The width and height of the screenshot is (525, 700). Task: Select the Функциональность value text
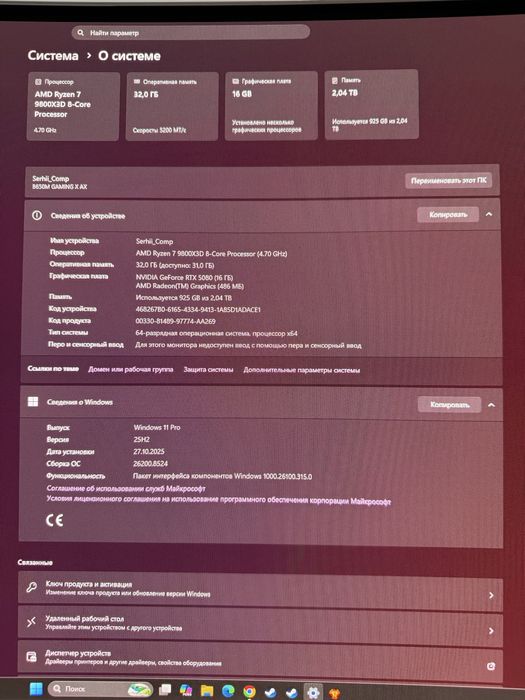(x=222, y=476)
